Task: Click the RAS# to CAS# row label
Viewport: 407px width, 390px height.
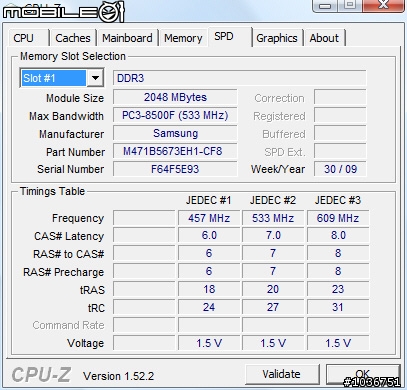Action: tap(69, 254)
